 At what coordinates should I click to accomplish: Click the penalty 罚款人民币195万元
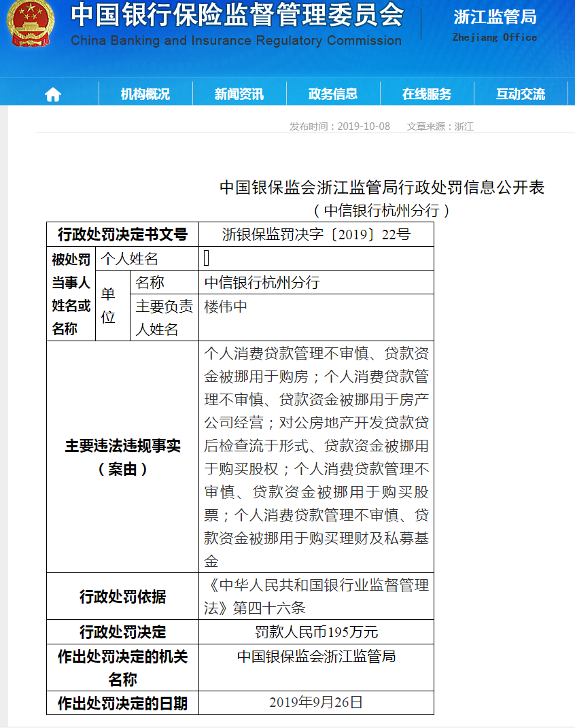[316, 632]
